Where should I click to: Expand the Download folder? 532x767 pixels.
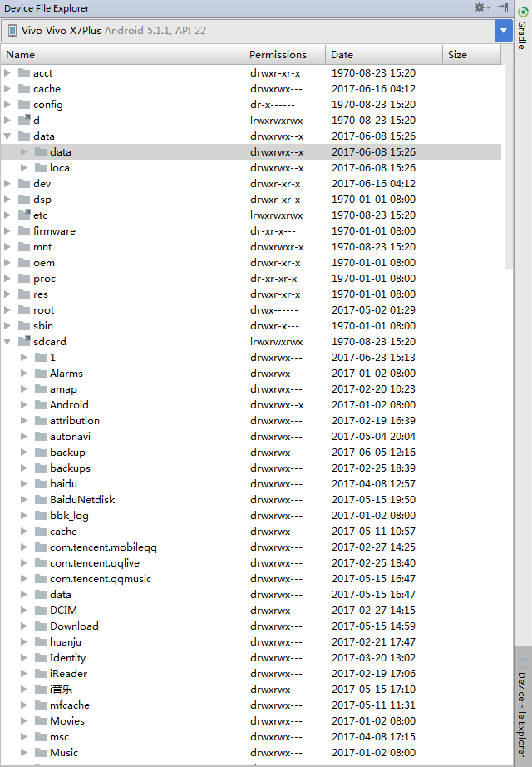pyautogui.click(x=23, y=626)
